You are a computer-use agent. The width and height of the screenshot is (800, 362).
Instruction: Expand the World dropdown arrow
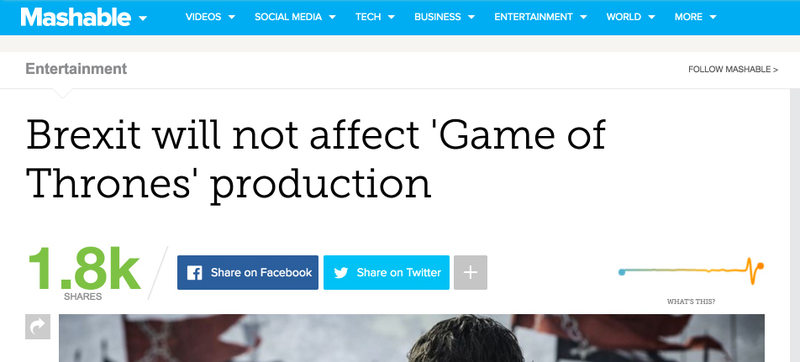point(652,17)
